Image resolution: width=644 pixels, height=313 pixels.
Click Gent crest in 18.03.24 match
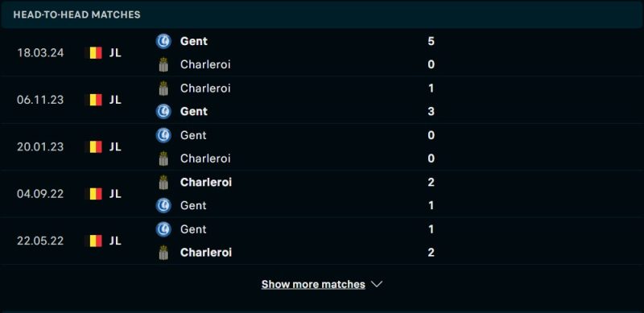click(163, 41)
